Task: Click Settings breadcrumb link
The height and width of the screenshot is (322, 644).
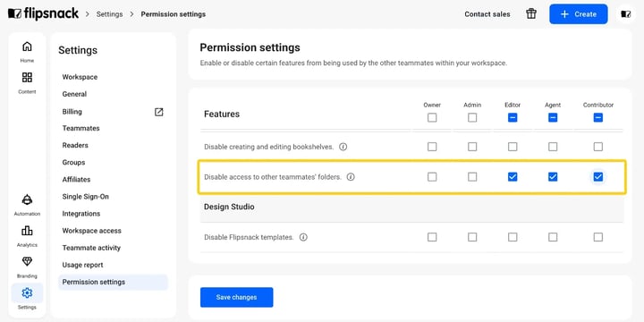Action: coord(110,14)
